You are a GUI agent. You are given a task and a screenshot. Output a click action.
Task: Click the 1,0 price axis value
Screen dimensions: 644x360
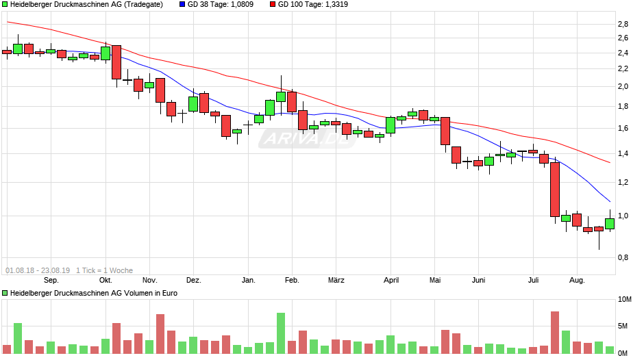point(623,216)
